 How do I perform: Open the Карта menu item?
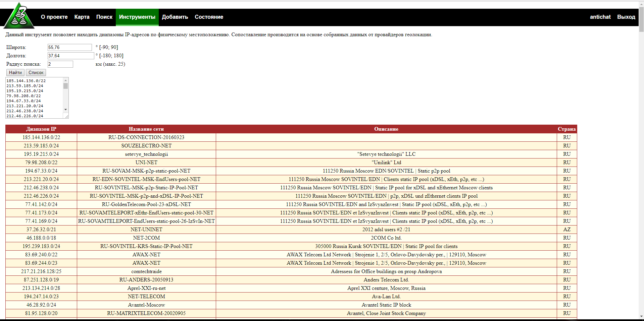point(82,17)
